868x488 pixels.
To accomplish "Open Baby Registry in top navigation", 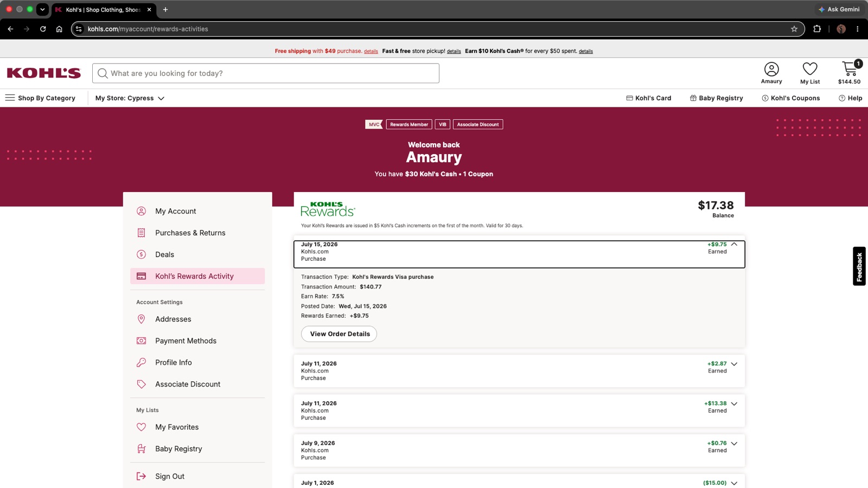I will point(717,98).
